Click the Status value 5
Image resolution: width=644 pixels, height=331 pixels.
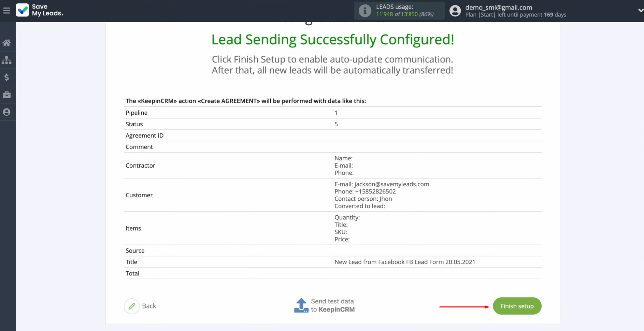click(x=336, y=124)
